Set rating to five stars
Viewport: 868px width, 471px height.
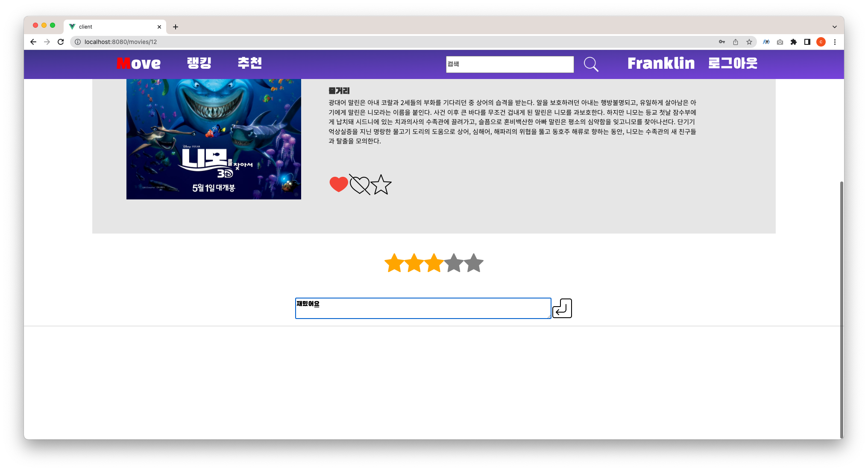pos(474,263)
